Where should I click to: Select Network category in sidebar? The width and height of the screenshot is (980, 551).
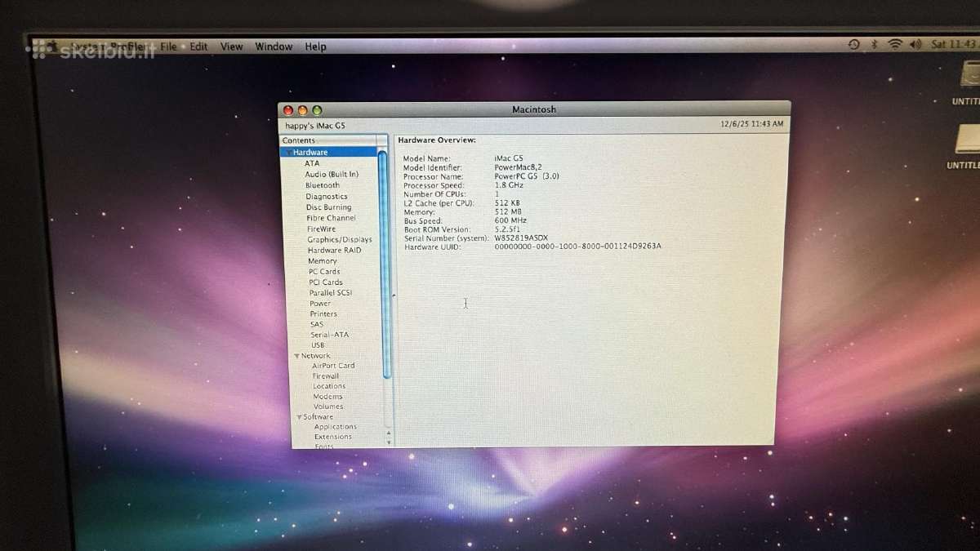tap(316, 356)
